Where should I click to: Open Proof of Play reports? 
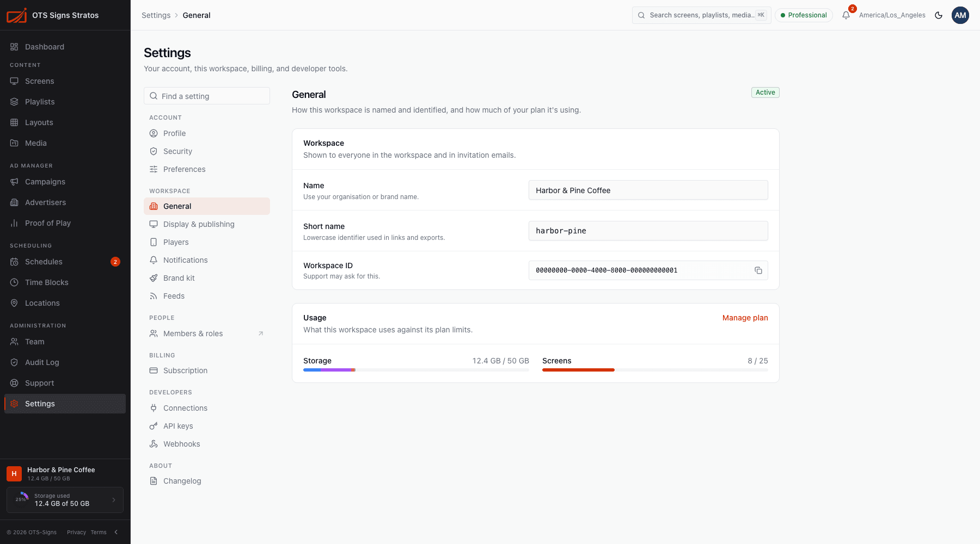(x=65, y=223)
